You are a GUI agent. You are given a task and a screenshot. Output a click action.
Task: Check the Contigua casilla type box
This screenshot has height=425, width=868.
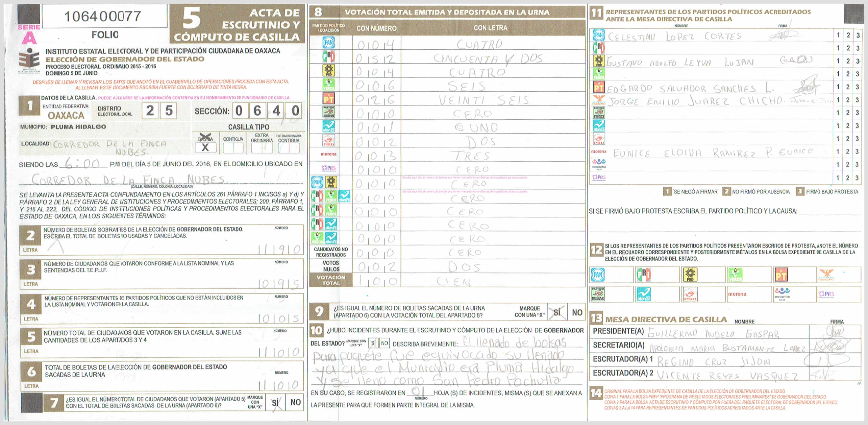(233, 148)
